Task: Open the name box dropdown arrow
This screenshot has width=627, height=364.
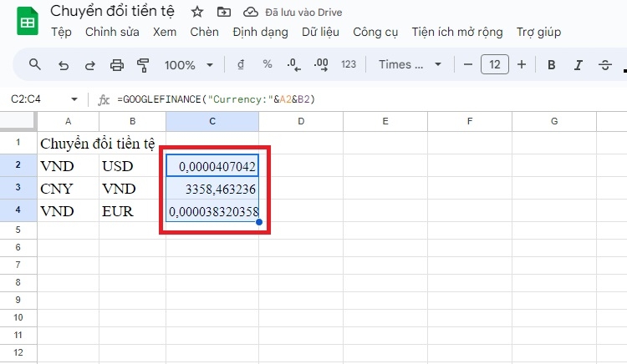Action: tap(74, 99)
